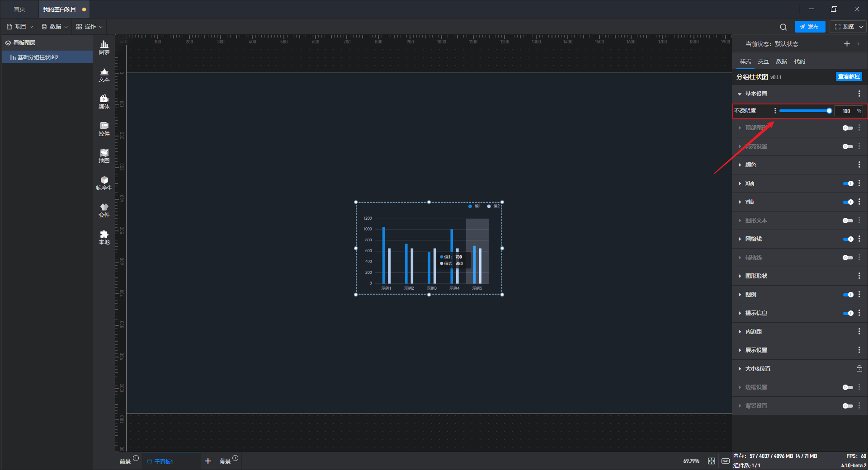Screen dimensions: 868x470
Task: Add a new state with plus icon
Action: coord(847,44)
